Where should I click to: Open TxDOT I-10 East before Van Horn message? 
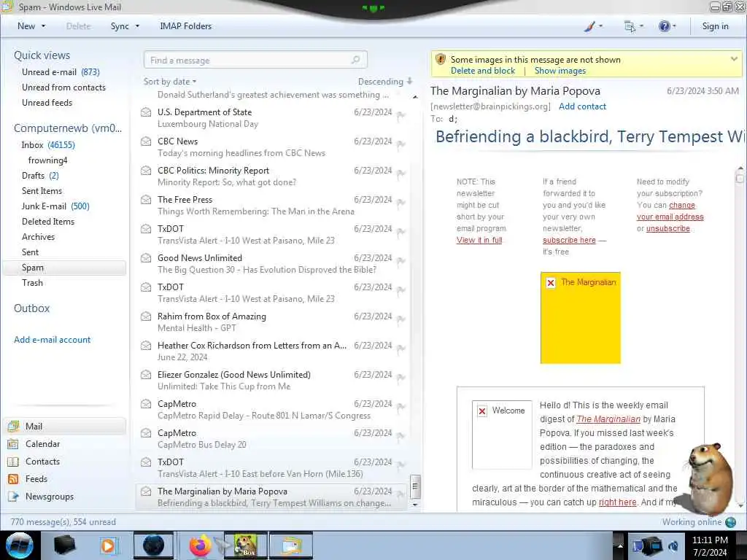coord(271,467)
